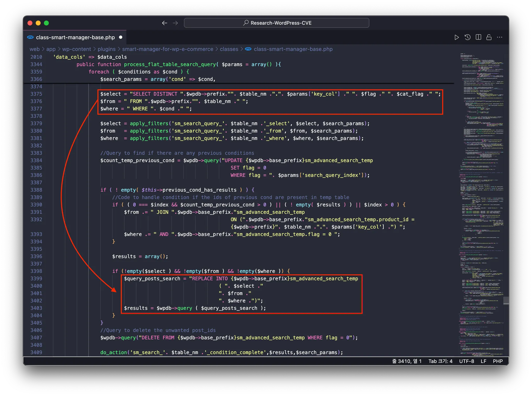
Task: Click the unsaved dot on the tab
Action: pyautogui.click(x=121, y=37)
